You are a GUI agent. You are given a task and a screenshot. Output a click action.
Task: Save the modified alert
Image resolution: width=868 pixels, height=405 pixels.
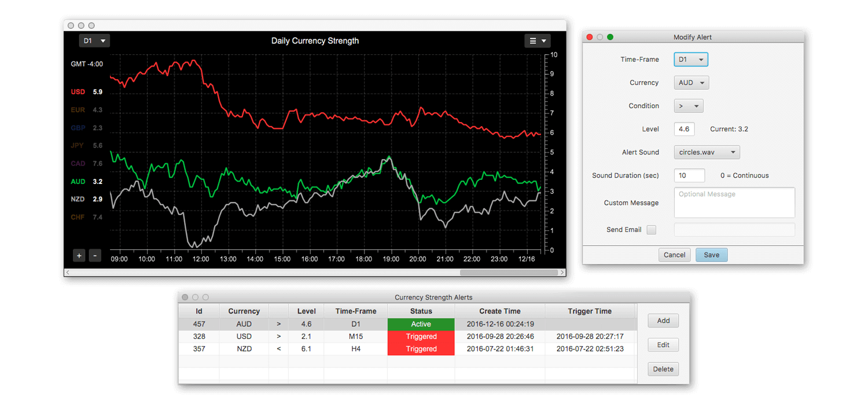711,255
